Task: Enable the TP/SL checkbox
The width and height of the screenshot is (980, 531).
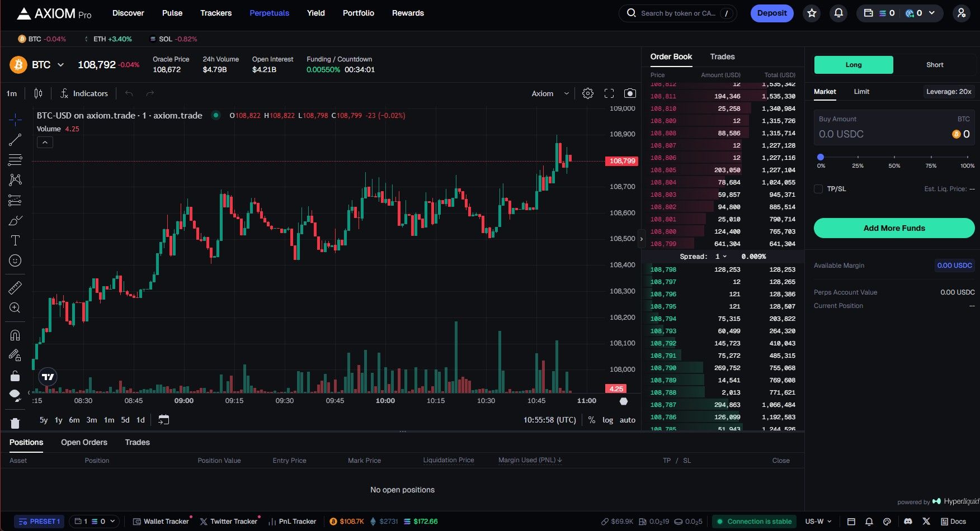Action: (x=818, y=189)
